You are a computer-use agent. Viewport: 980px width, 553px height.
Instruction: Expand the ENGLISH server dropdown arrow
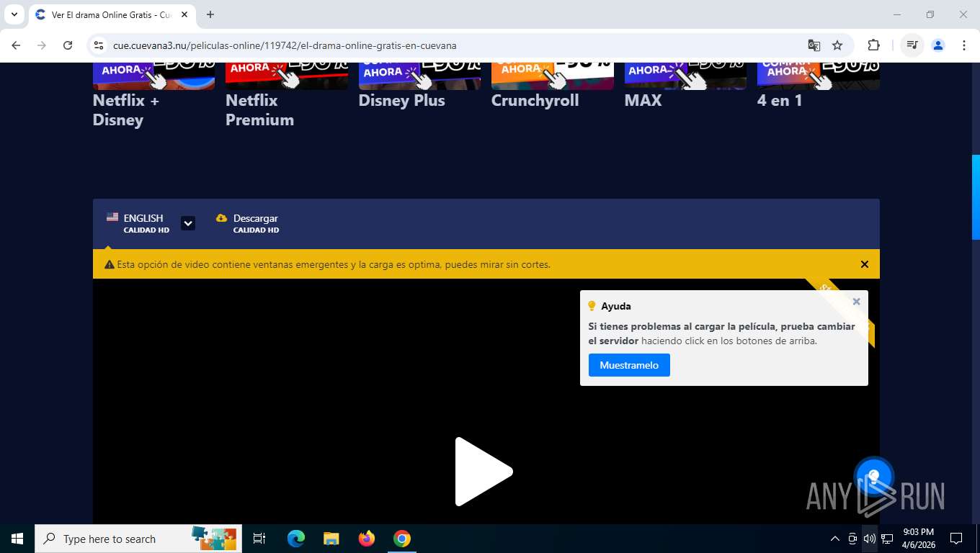coord(188,223)
